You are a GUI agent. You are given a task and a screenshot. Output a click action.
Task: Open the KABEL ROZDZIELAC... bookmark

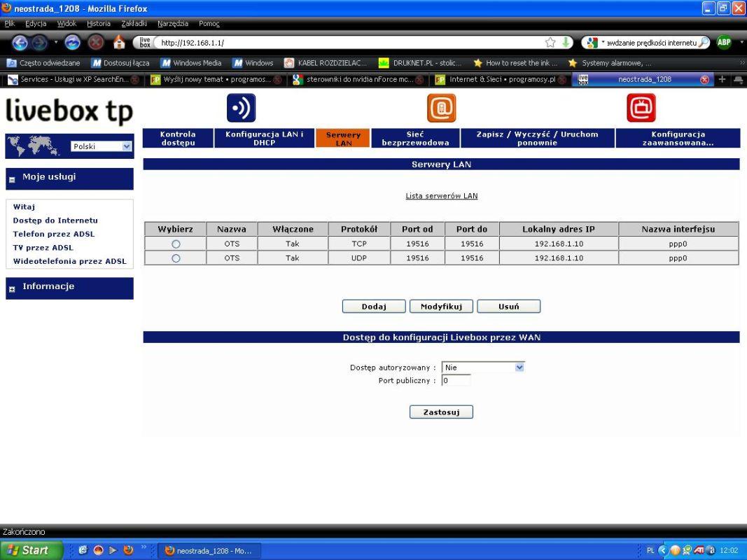pos(326,63)
